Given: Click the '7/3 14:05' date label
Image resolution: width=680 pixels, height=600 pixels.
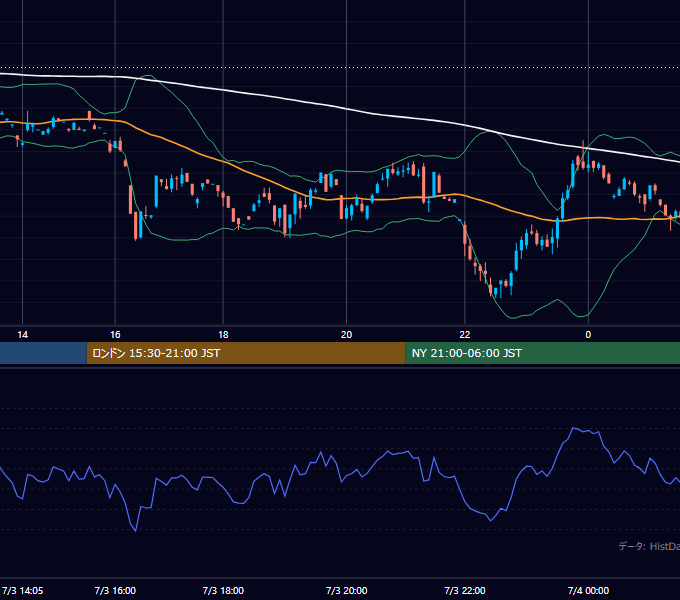Looking at the screenshot, I should tap(23, 590).
